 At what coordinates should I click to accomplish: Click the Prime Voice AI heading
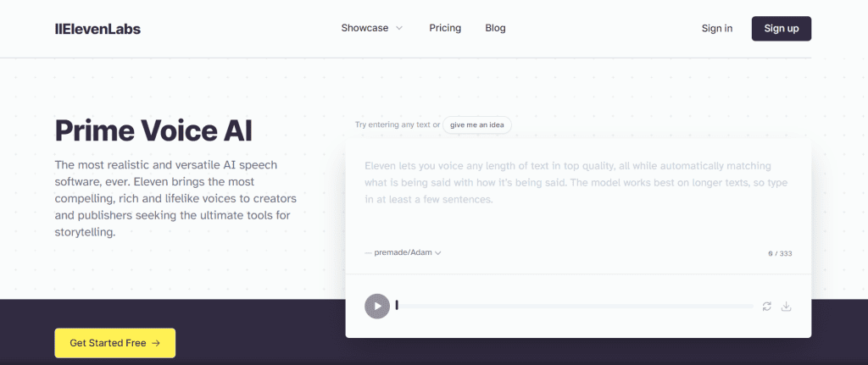coord(153,131)
